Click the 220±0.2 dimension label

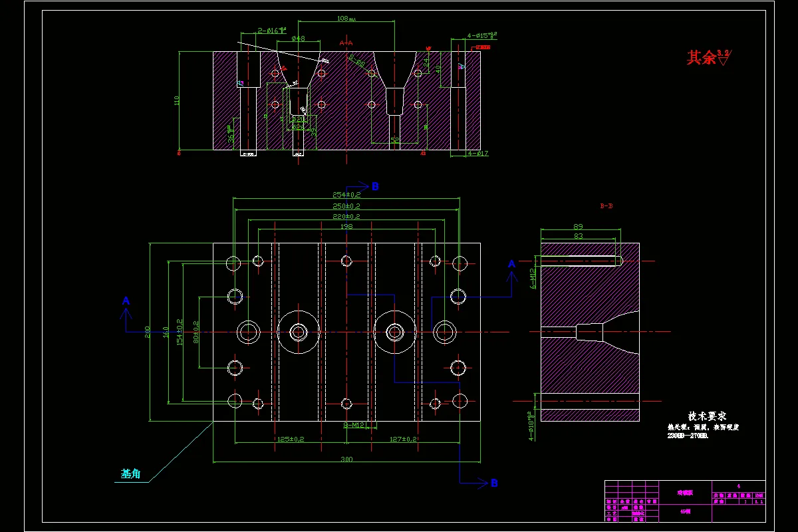[346, 217]
